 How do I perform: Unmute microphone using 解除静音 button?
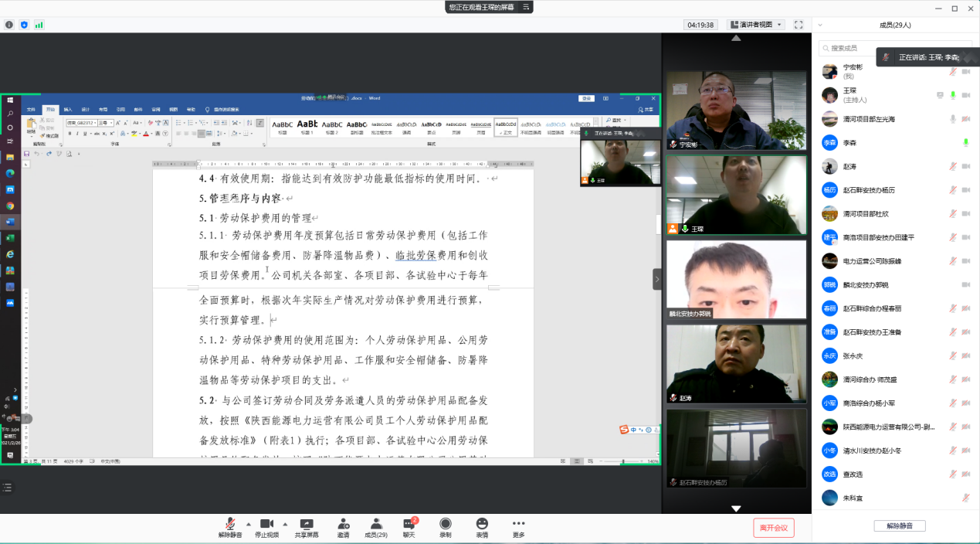pos(229,525)
